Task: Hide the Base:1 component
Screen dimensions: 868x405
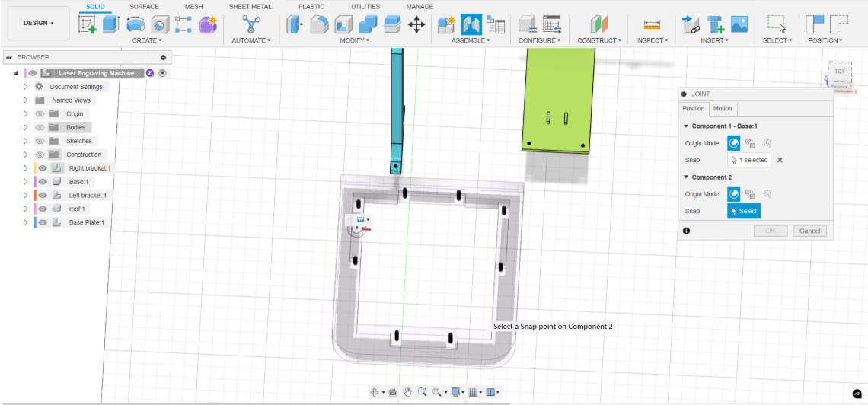Action: 43,181
